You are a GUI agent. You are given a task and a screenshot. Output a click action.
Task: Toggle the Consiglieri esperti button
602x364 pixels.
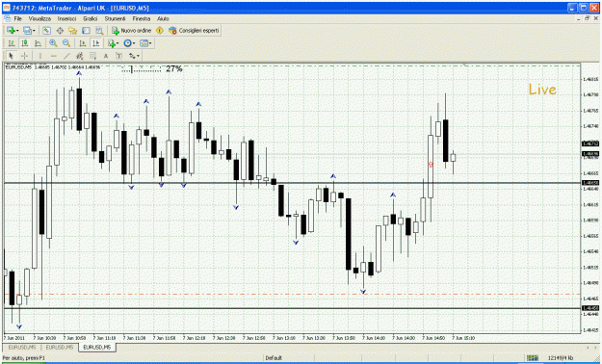[194, 31]
